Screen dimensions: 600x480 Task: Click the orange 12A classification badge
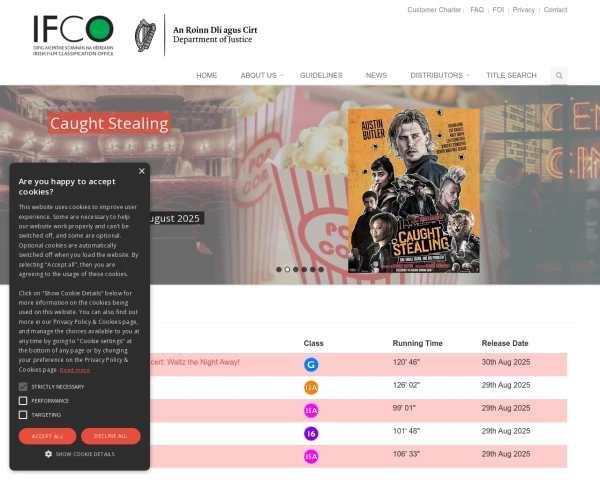[x=311, y=387]
